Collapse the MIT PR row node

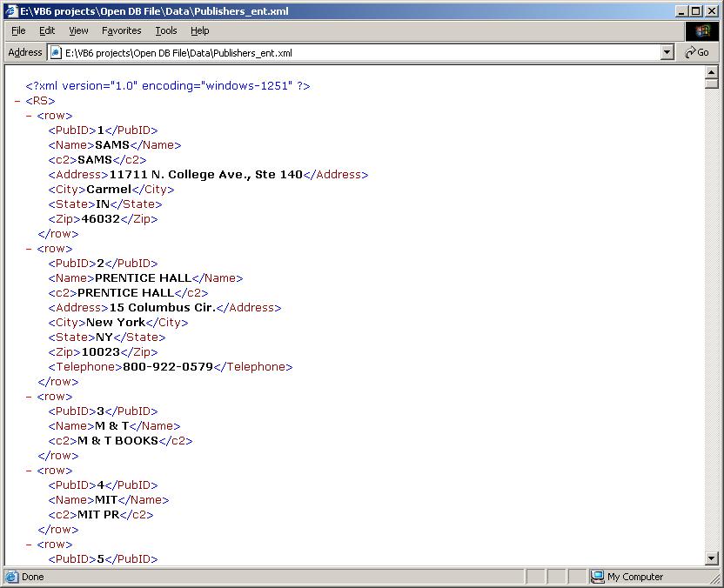coord(30,471)
